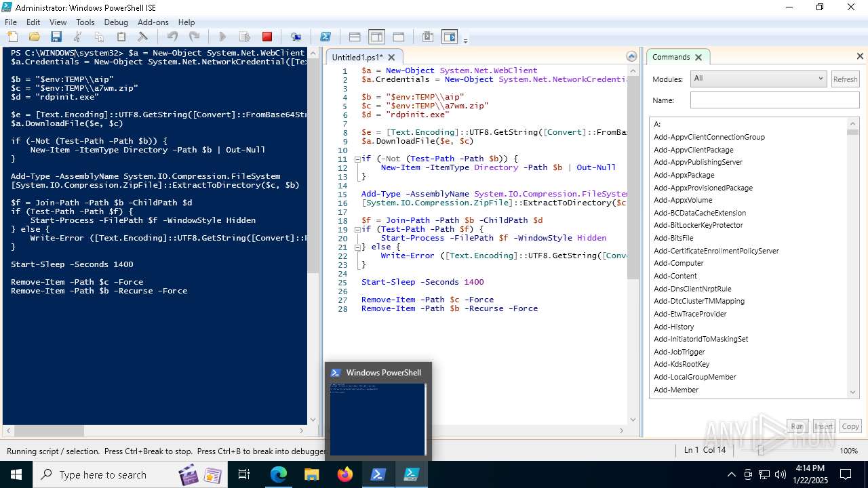Click the volume speaker tray icon
The height and width of the screenshot is (488, 868).
781,474
